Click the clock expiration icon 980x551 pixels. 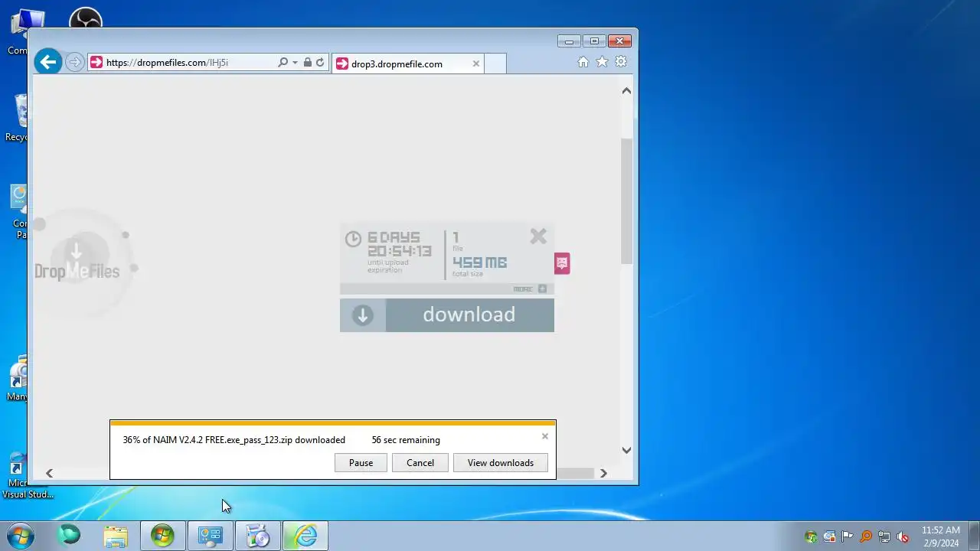[x=353, y=239]
